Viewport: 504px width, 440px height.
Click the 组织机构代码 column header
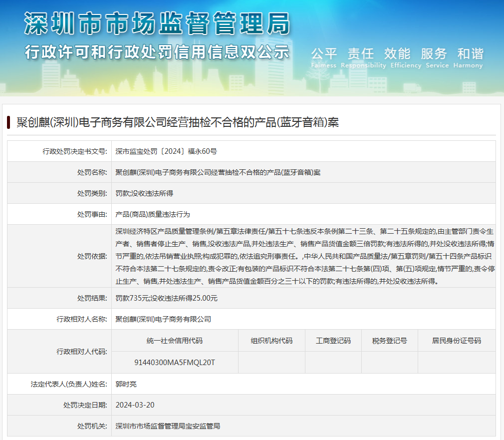(x=271, y=341)
